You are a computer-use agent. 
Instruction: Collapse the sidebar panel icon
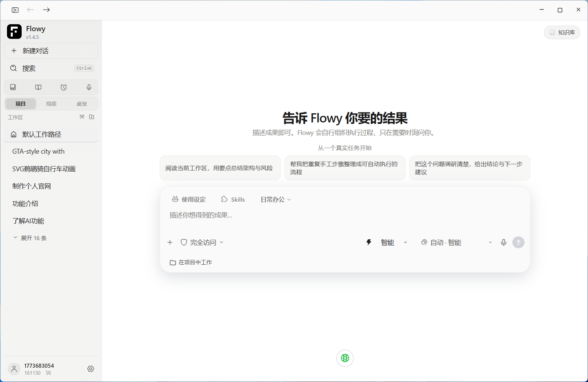coord(15,10)
